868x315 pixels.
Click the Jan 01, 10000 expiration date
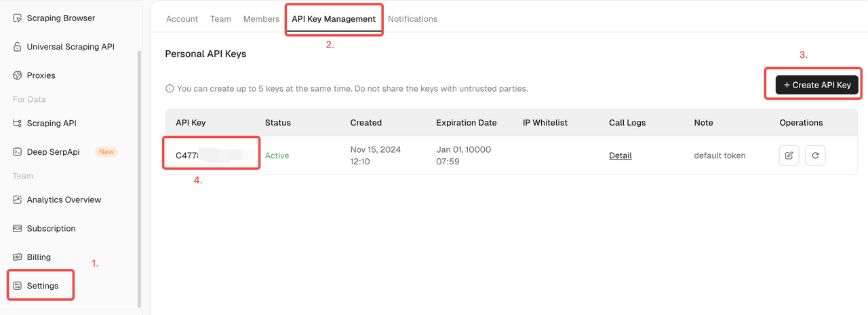(x=463, y=155)
